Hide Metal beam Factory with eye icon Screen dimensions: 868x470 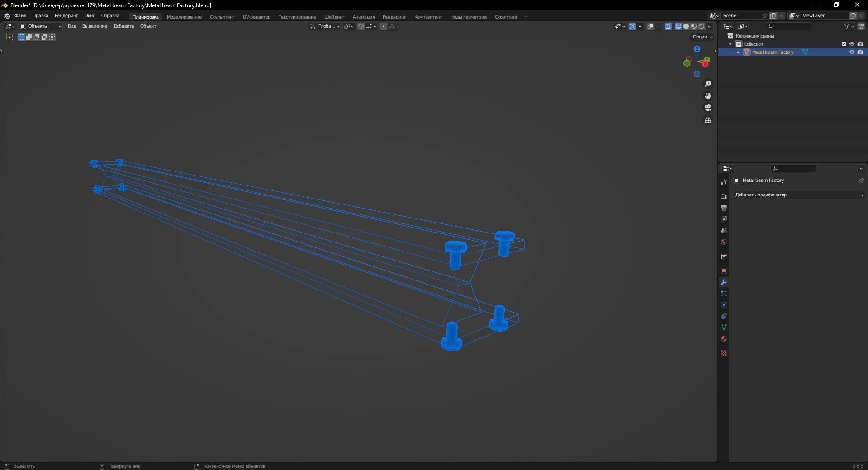click(x=852, y=52)
